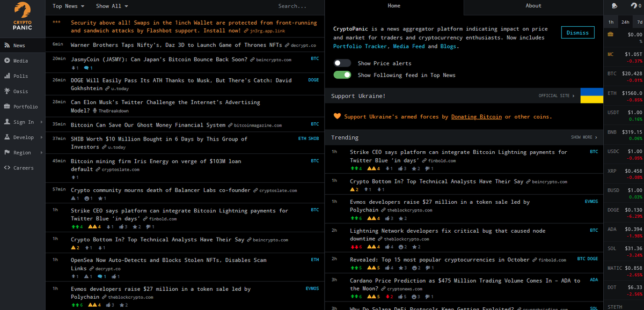Click the link icon beside decrypt.co Warner Brothers
Image resolution: width=644 pixels, height=310 pixels.
[287, 46]
